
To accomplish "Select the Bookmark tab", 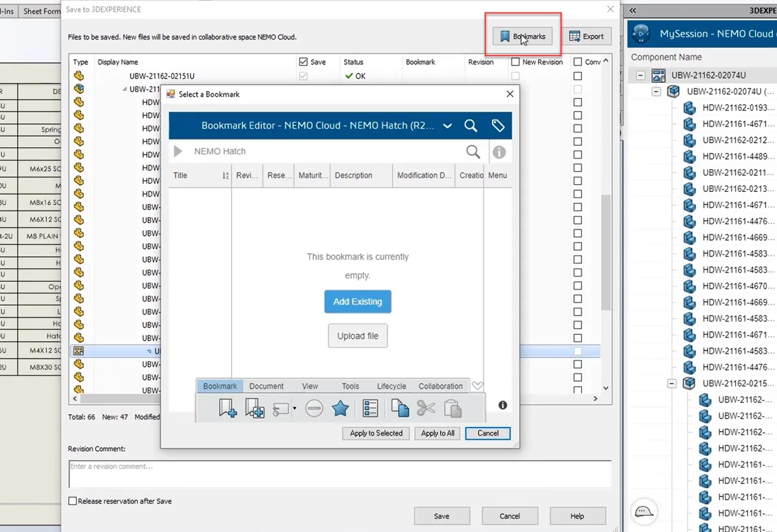I will coord(220,386).
